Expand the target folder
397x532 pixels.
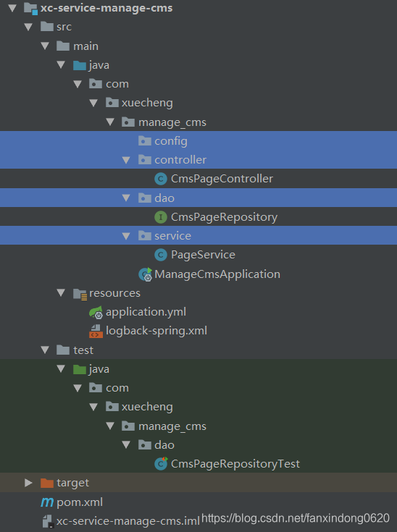[28, 483]
